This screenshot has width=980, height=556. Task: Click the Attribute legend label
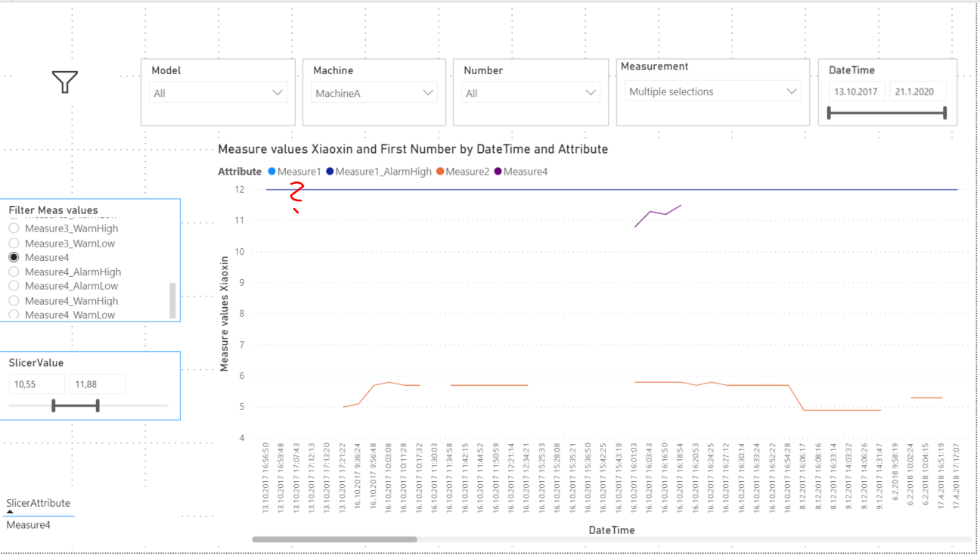(x=240, y=172)
